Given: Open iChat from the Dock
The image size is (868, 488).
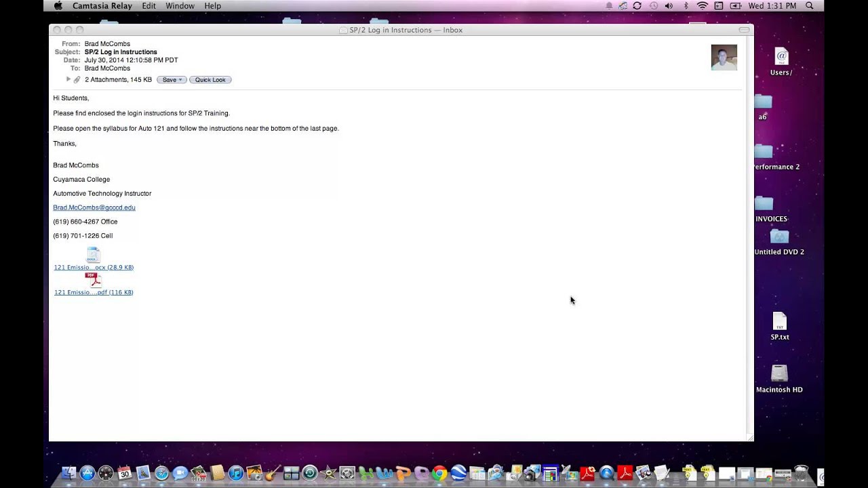Looking at the screenshot, I should point(180,473).
